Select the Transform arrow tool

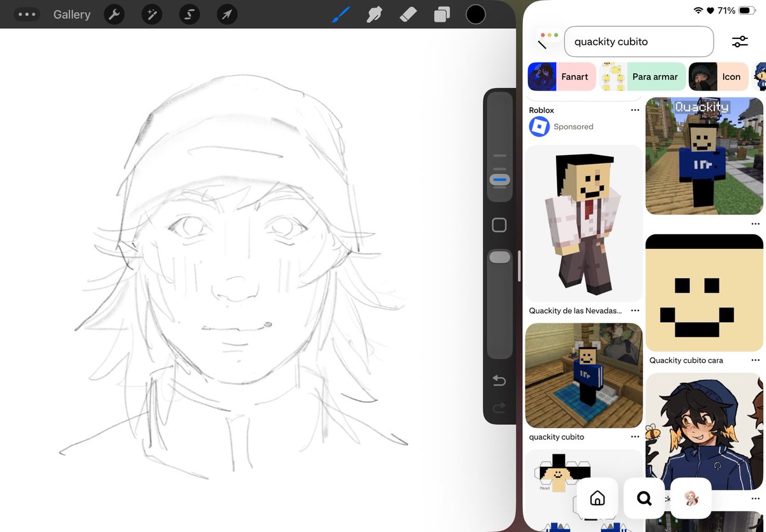pyautogui.click(x=227, y=14)
